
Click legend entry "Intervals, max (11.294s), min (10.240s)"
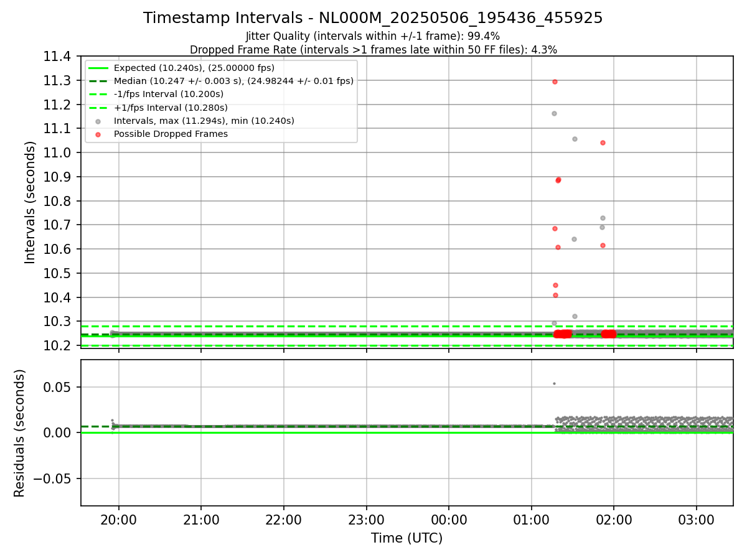click(x=204, y=121)
